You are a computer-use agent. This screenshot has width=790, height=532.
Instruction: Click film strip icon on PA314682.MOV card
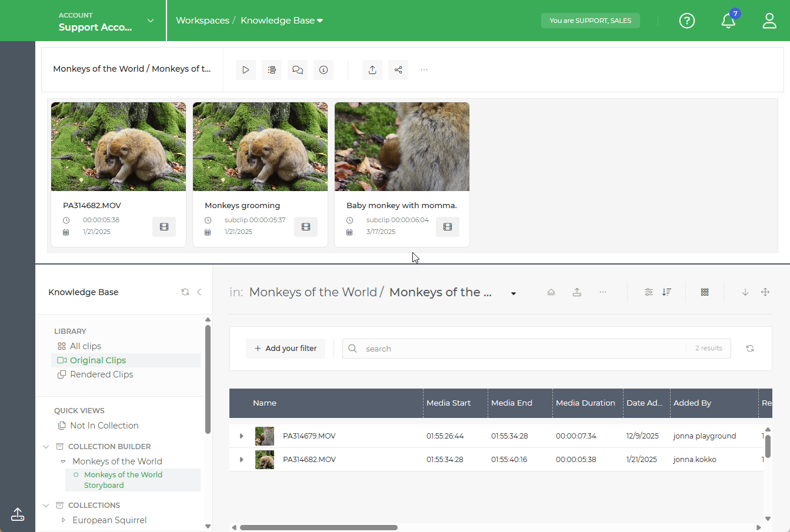pos(164,227)
